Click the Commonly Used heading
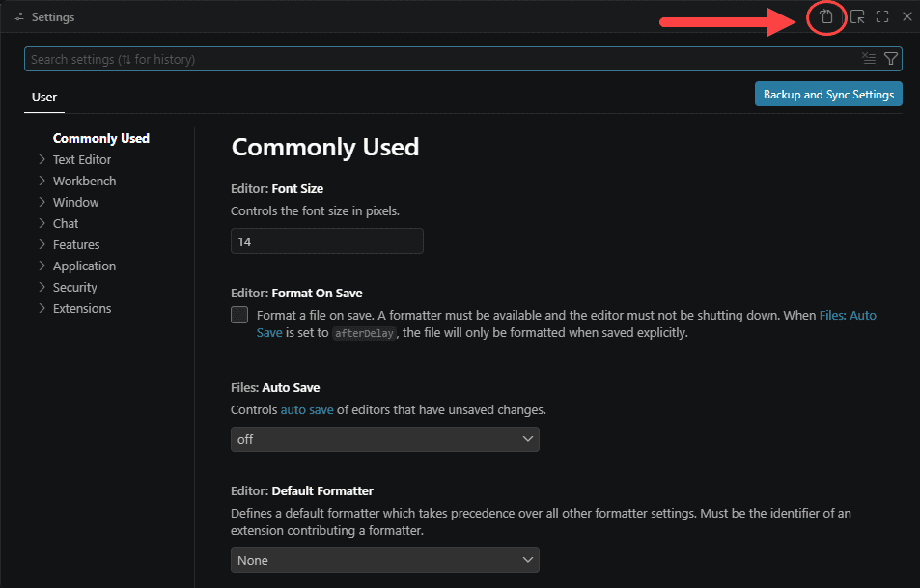Viewport: 920px width, 588px height. tap(325, 147)
